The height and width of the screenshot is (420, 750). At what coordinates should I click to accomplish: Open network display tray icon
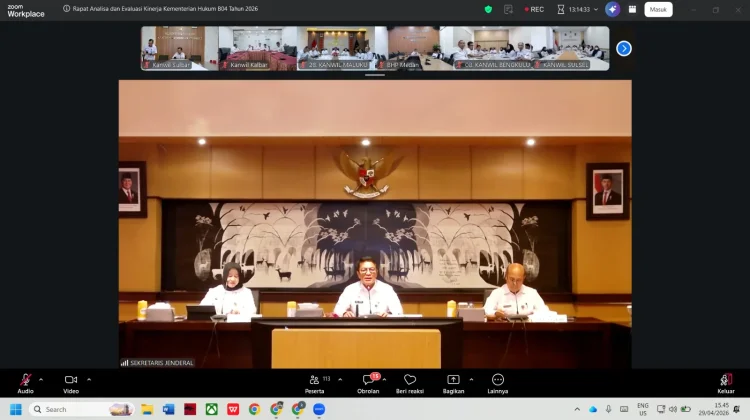point(661,409)
